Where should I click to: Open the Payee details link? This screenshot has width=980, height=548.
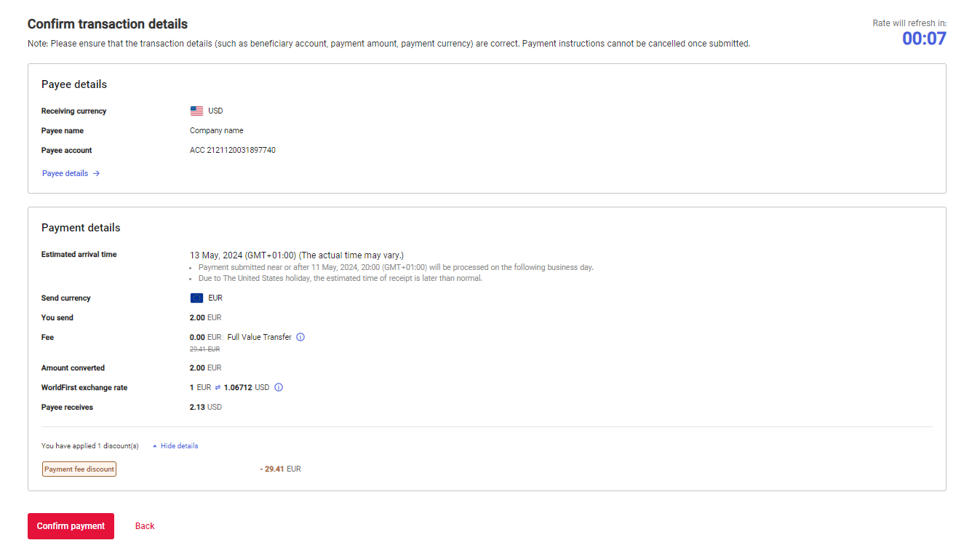(x=65, y=174)
